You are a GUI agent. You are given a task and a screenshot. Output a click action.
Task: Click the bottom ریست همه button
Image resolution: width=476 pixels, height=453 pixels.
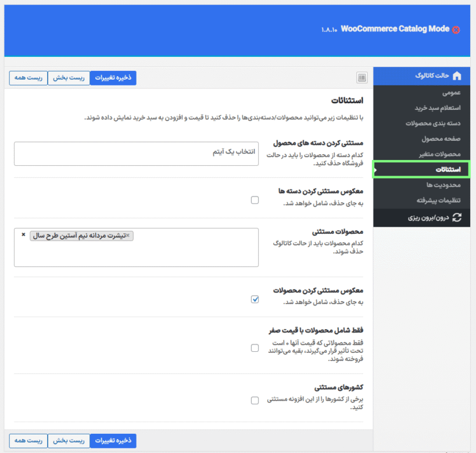pyautogui.click(x=28, y=441)
